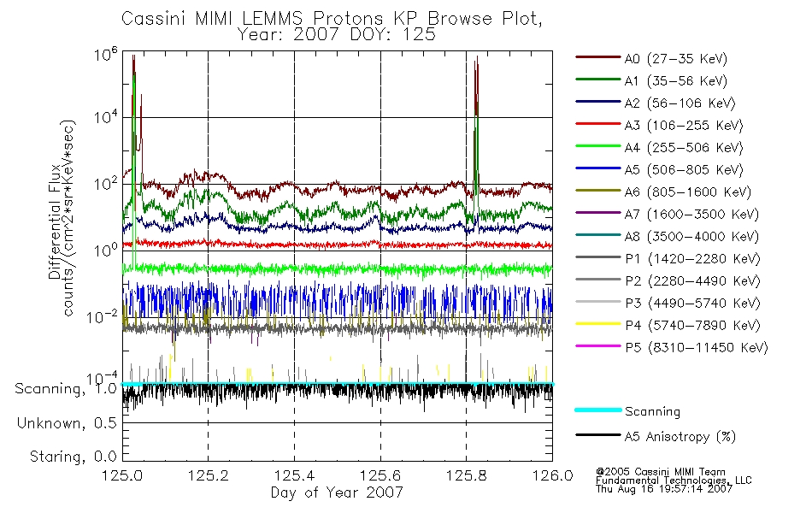This screenshot has width=812, height=513.
Task: Click the Scanning, 1.0 axis label
Action: click(x=66, y=389)
